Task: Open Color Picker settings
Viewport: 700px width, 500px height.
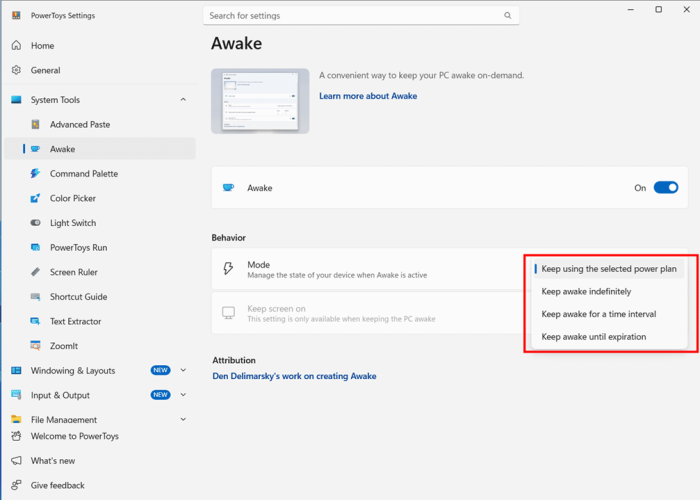Action: [100, 198]
